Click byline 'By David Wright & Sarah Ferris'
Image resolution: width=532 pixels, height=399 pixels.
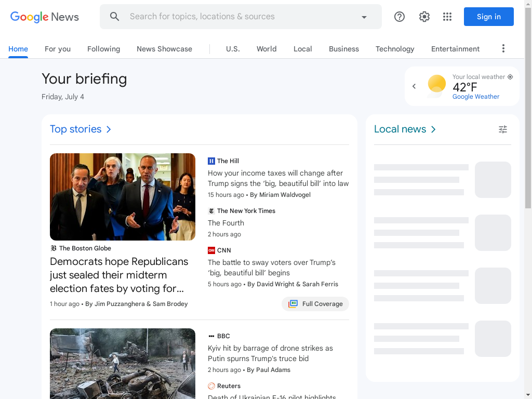293,284
